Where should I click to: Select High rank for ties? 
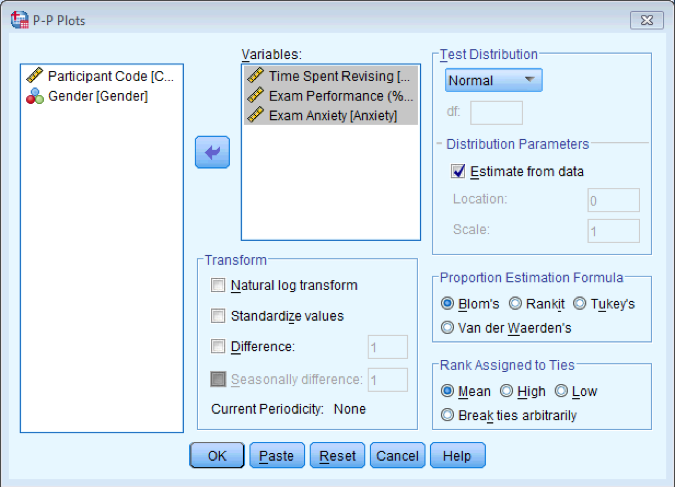[507, 391]
